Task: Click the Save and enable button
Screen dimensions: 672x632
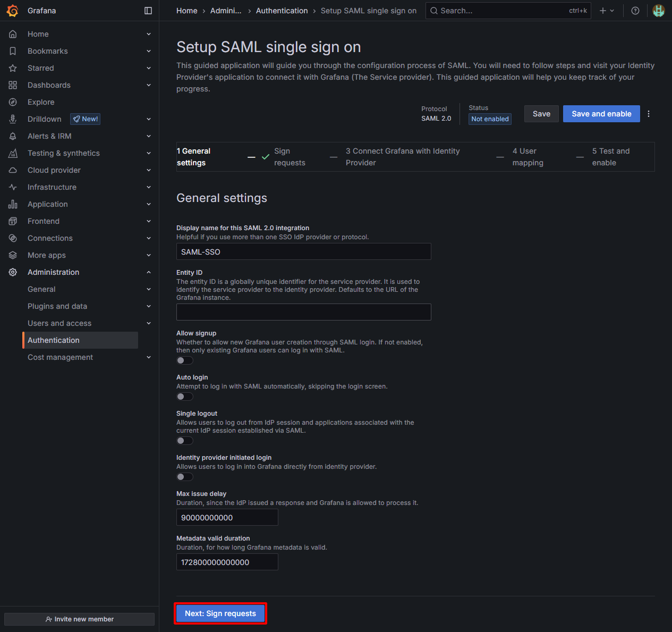Action: coord(601,114)
